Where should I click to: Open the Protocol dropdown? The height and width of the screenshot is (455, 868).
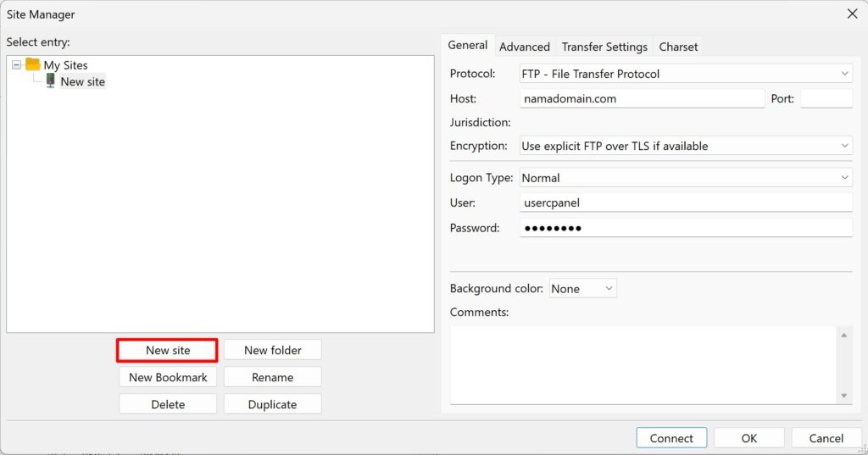(x=686, y=74)
